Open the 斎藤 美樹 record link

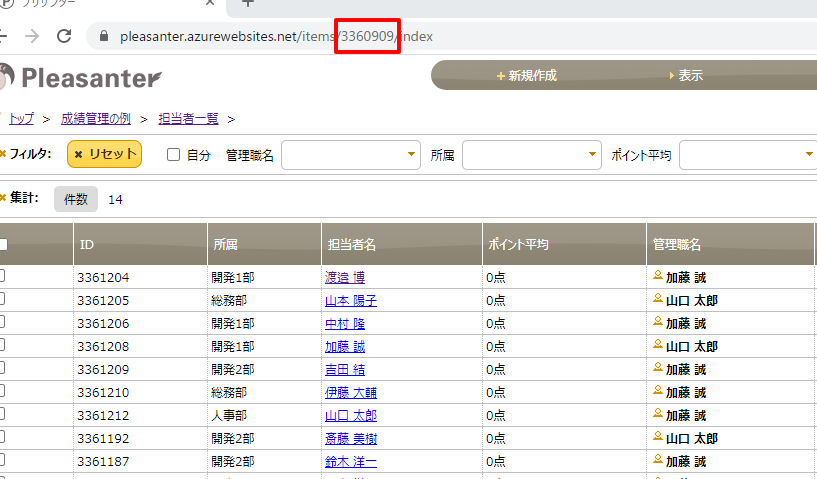[351, 438]
